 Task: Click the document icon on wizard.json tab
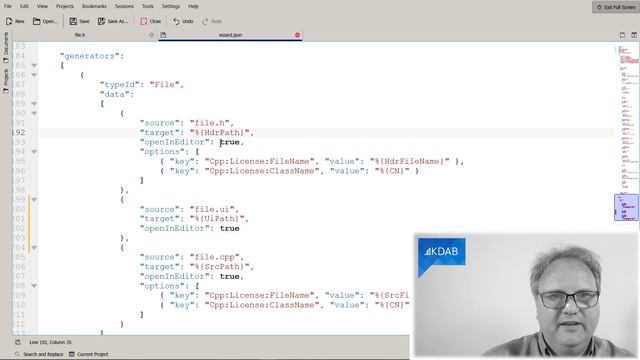point(163,35)
